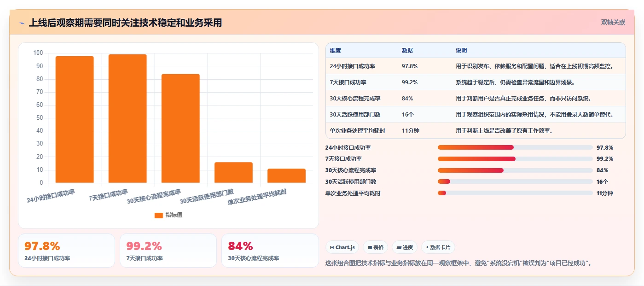Click the page title 上线后观察期需要同时关注
The height and width of the screenshot is (286, 644).
click(x=125, y=23)
